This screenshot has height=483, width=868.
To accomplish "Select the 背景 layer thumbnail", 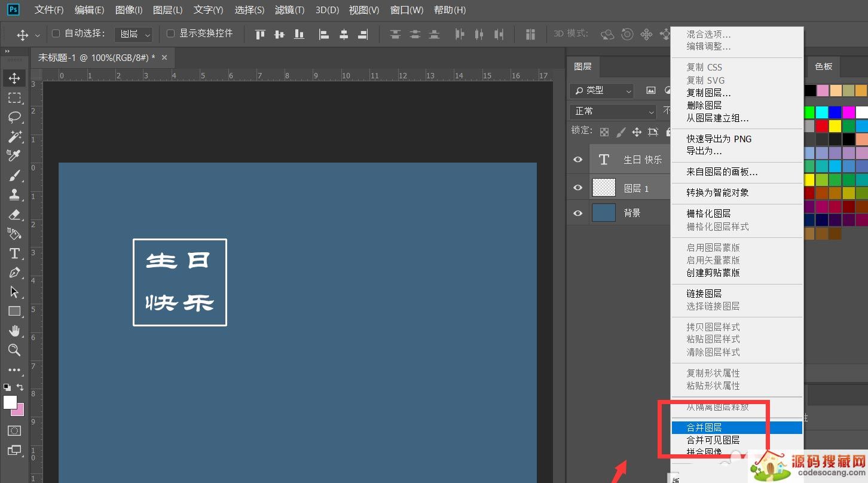I will (604, 213).
